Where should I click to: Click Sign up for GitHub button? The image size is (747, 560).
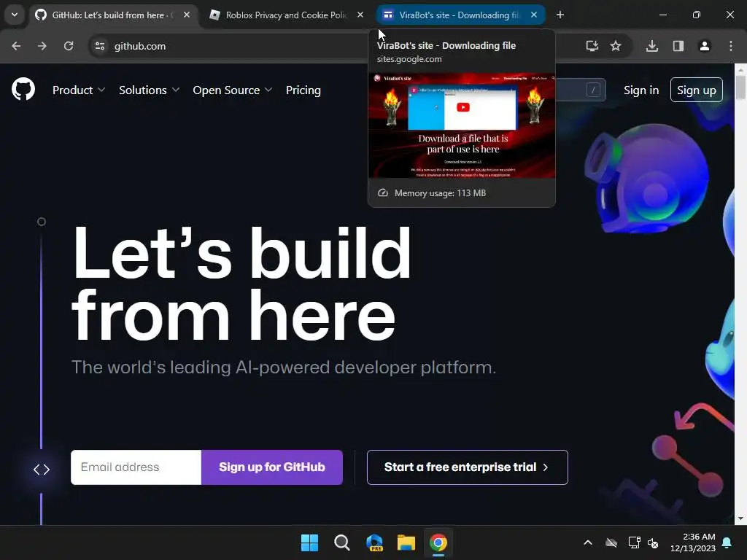pos(272,467)
